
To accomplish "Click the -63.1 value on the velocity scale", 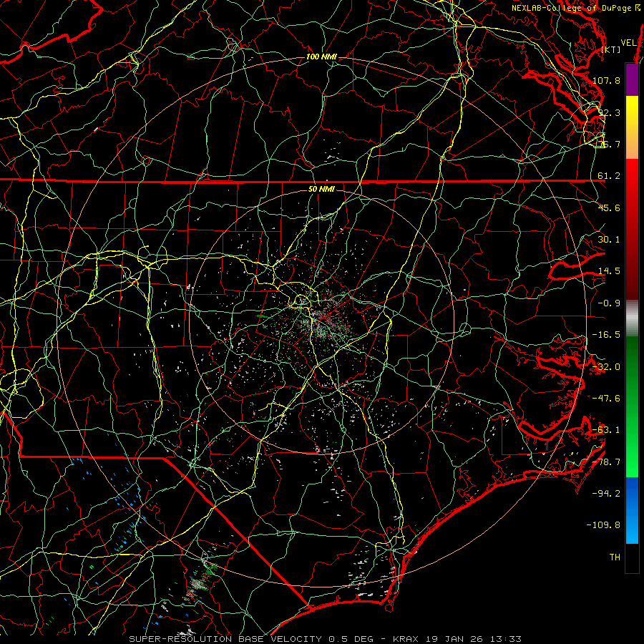I will click(606, 430).
